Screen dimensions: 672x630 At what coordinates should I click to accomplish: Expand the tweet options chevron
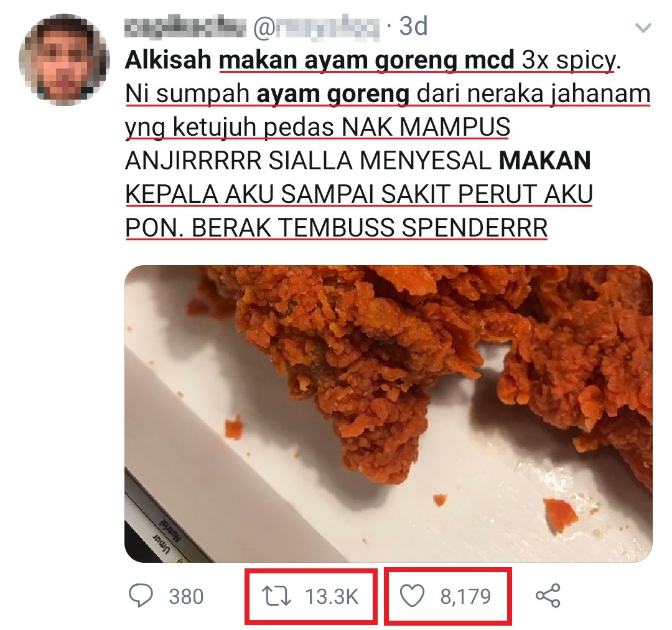coord(643,28)
